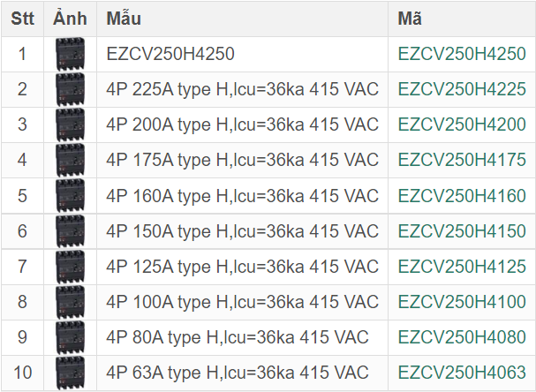Open the breaker image in row 8
The width and height of the screenshot is (536, 392).
click(x=70, y=303)
